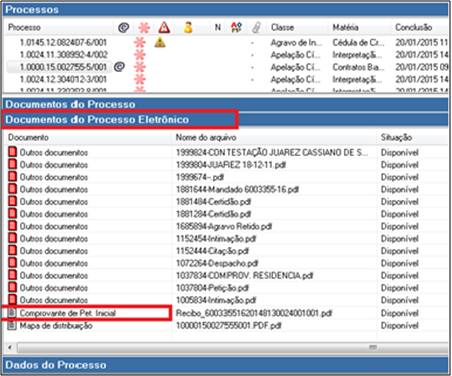Click file name 1072264-Despacho.pdf
Viewport: 452px width, 376px height.
click(217, 263)
